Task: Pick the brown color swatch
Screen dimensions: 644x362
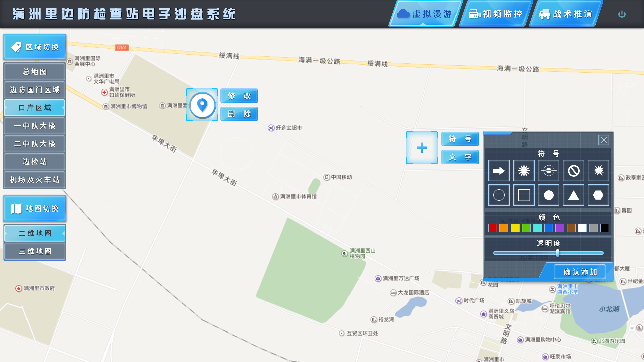Action: click(x=571, y=228)
